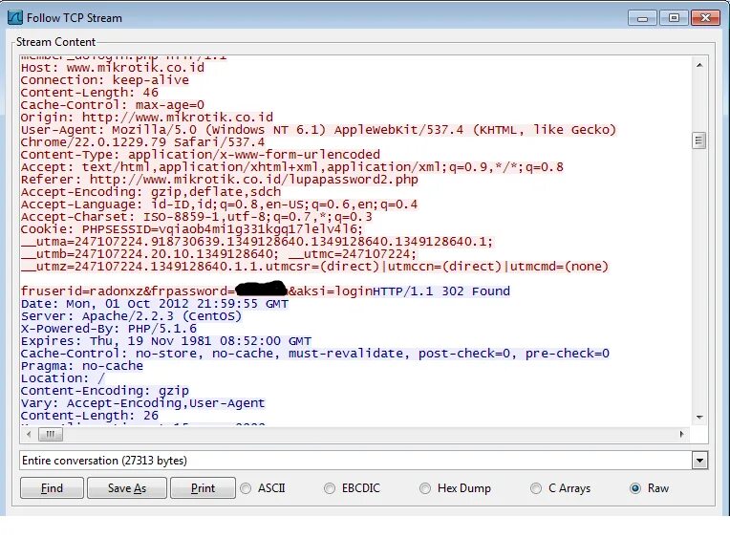Click the Content-Length: 26 line

click(x=90, y=416)
